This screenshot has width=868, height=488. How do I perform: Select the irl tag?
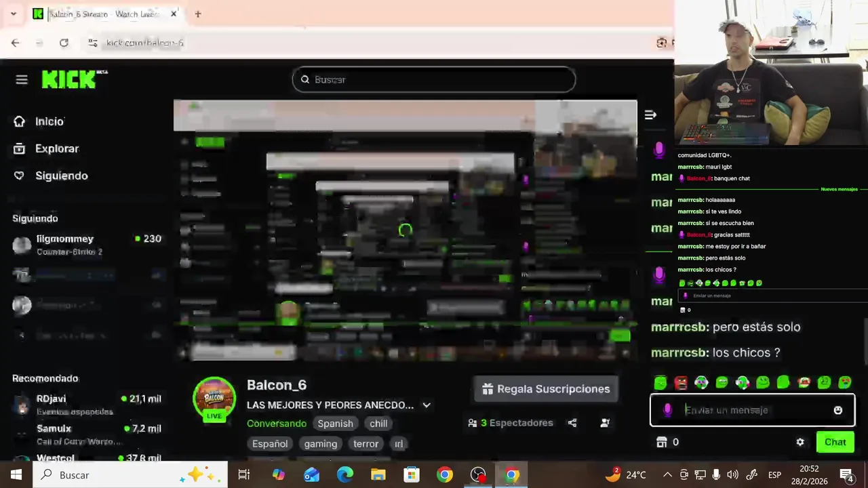pos(399,444)
